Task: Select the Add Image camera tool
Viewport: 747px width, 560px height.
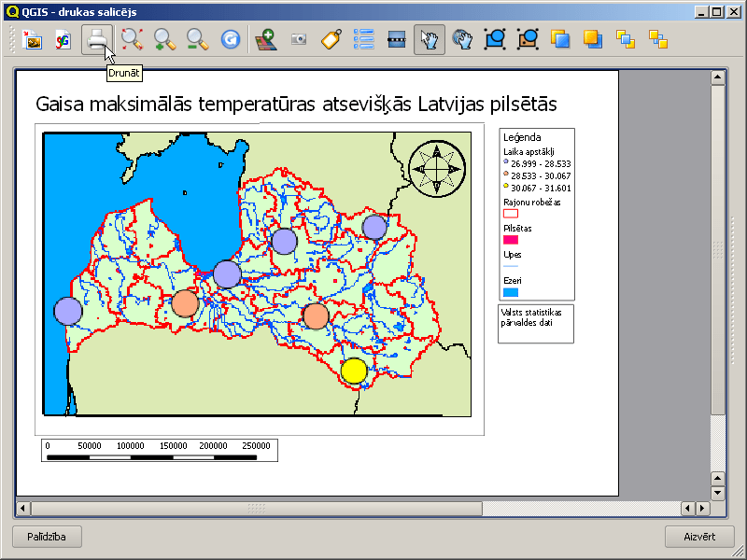Action: (x=299, y=39)
